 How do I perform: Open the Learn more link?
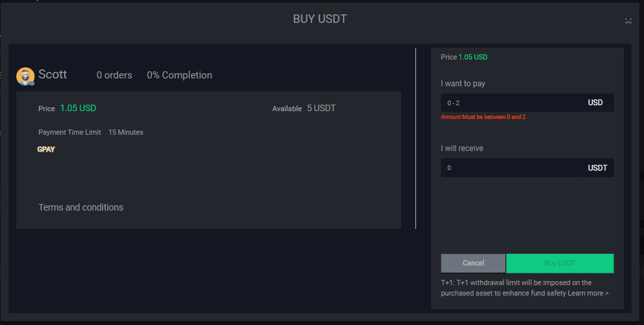coord(588,293)
